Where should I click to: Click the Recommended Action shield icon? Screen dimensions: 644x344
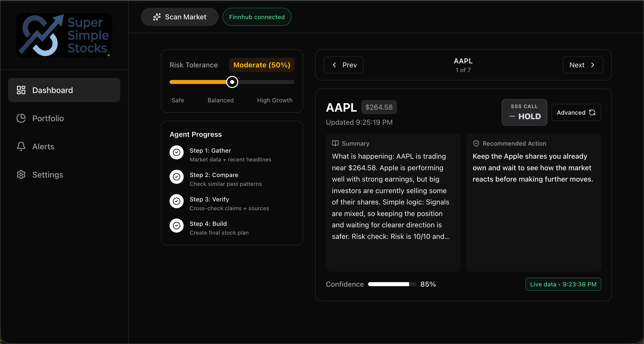click(x=476, y=143)
